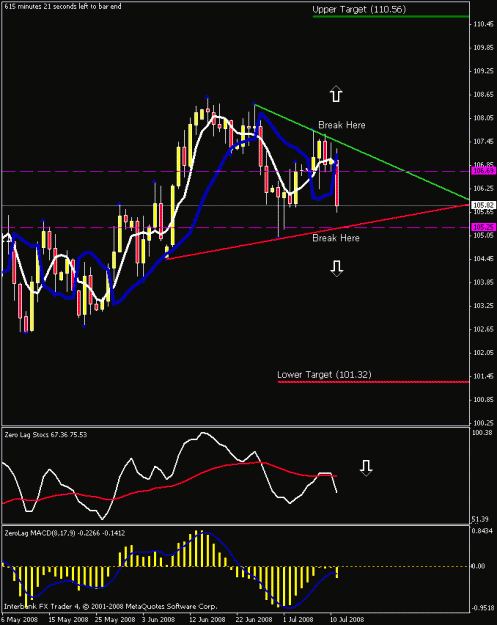
Task: Click the "12 Jun 2008" date label
Action: [x=207, y=619]
